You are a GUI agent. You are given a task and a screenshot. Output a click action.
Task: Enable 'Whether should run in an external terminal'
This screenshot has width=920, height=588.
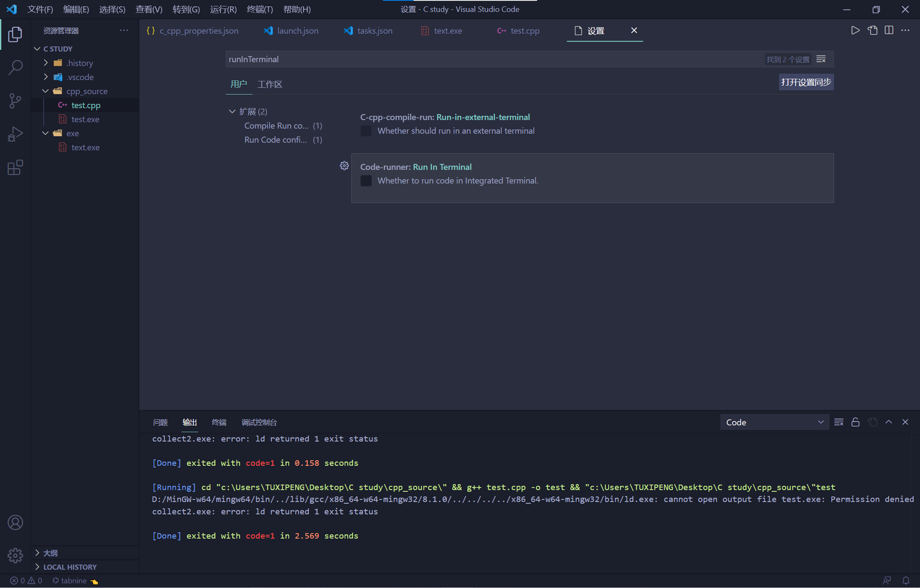pyautogui.click(x=365, y=131)
